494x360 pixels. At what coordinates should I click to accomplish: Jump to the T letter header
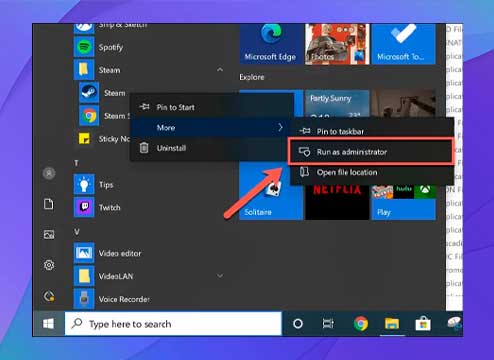click(76, 163)
